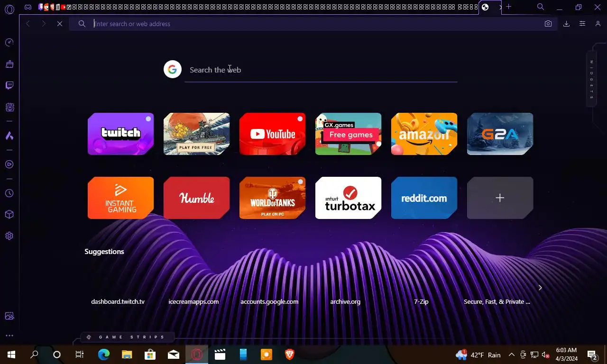607x364 pixels.
Task: Show next suggestions with right arrow
Action: (540, 287)
